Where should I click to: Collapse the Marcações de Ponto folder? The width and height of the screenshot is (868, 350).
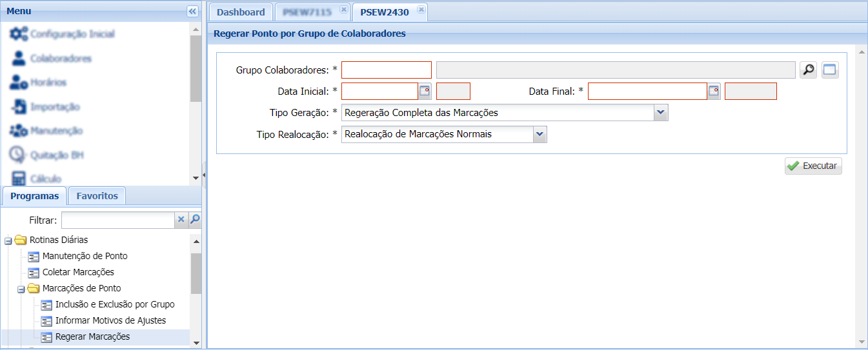(x=21, y=289)
